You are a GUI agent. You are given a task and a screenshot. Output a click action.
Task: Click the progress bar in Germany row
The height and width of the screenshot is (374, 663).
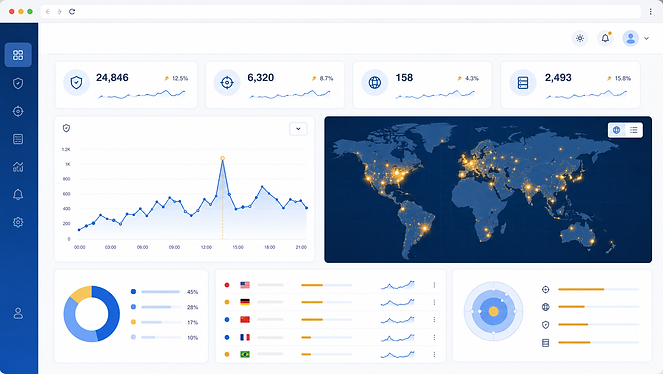[x=326, y=302]
